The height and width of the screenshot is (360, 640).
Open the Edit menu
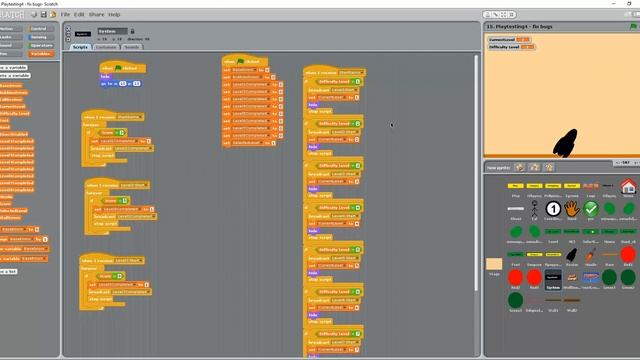(x=79, y=14)
